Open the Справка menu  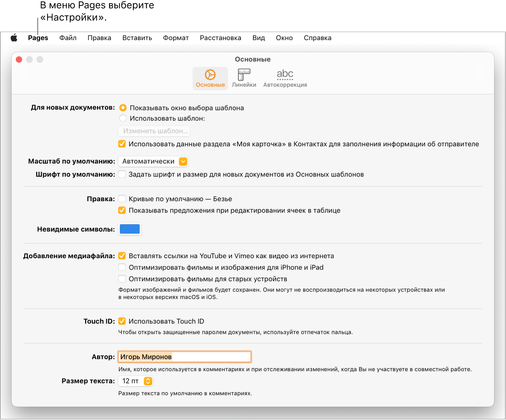pos(318,38)
